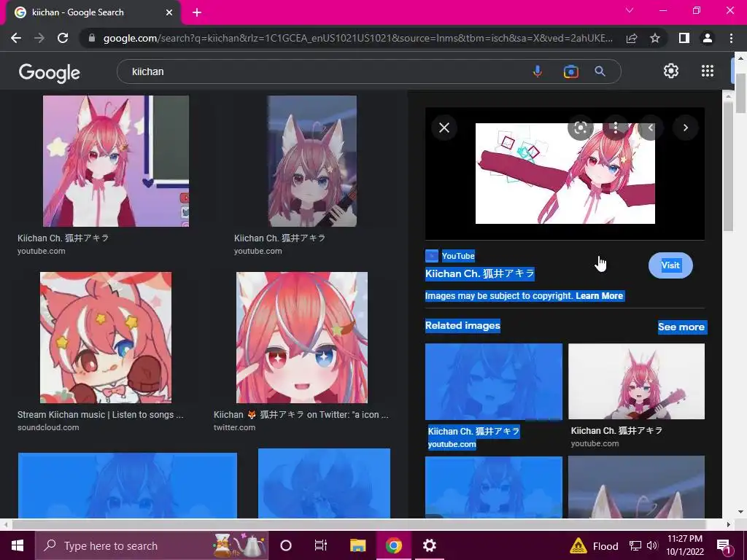Click 'twitter.com' source text
747x560 pixels.
click(x=234, y=427)
